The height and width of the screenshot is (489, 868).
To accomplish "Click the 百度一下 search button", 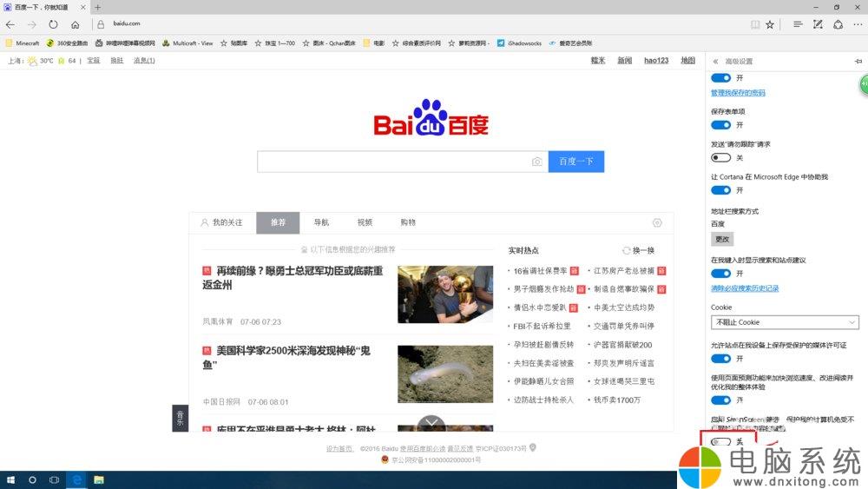I will point(576,162).
